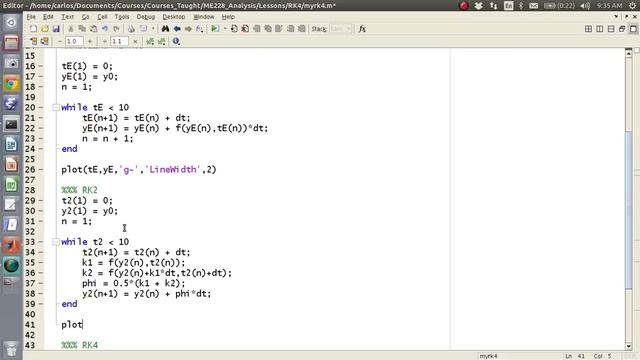Redo with the toolbar redo arrow
The width and height of the screenshot is (640, 360).
pyautogui.click(x=116, y=29)
